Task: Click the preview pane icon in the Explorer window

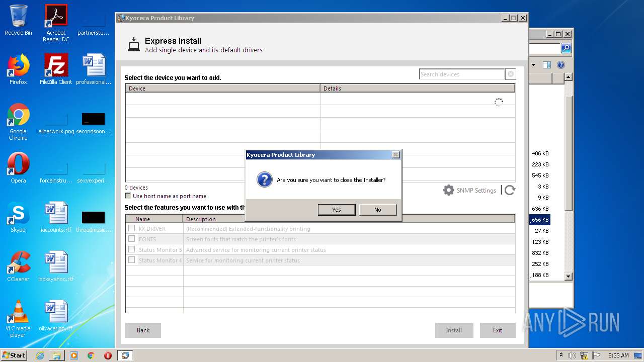Action: [x=547, y=65]
